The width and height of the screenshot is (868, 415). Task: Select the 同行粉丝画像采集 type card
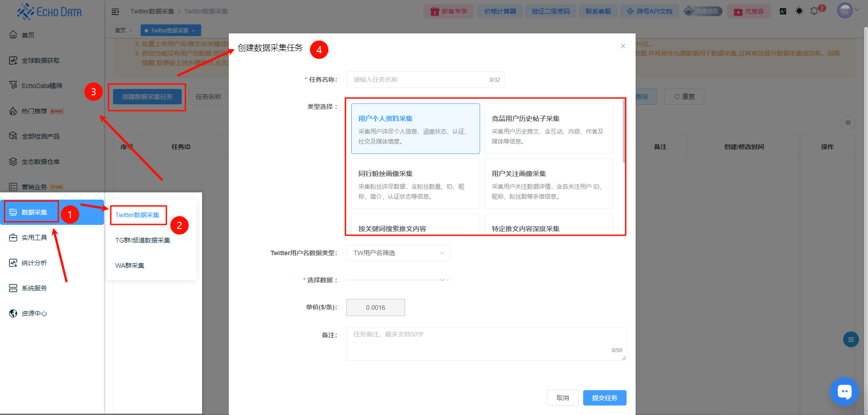pyautogui.click(x=415, y=184)
